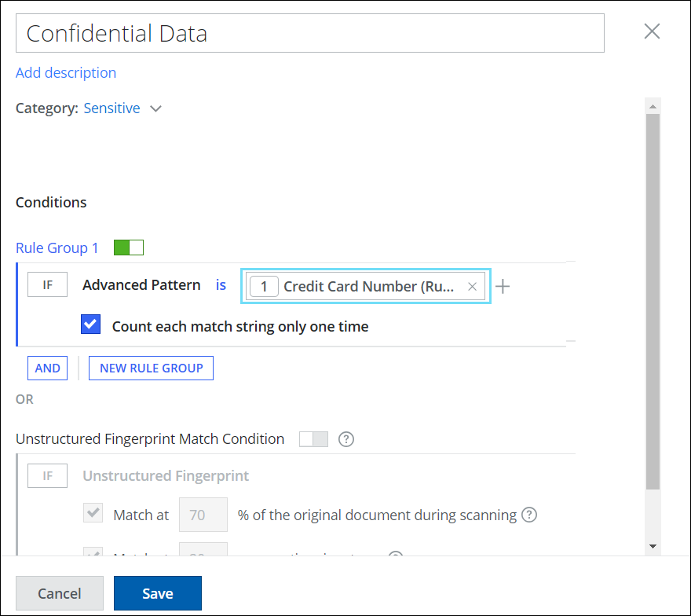
Task: Show help for original document match percentage
Action: (530, 515)
